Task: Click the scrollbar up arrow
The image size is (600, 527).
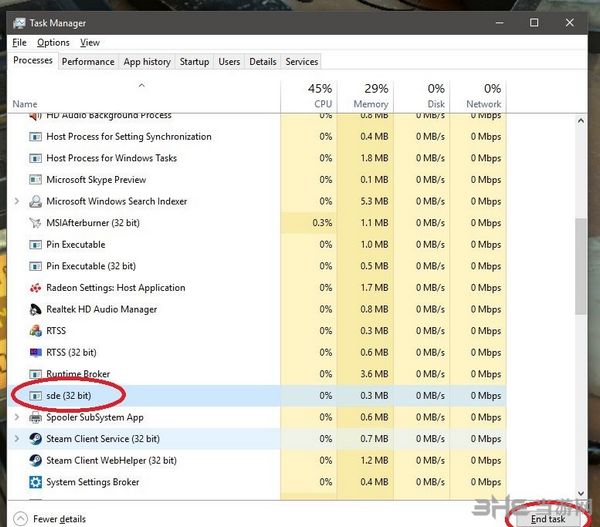Action: pos(581,121)
